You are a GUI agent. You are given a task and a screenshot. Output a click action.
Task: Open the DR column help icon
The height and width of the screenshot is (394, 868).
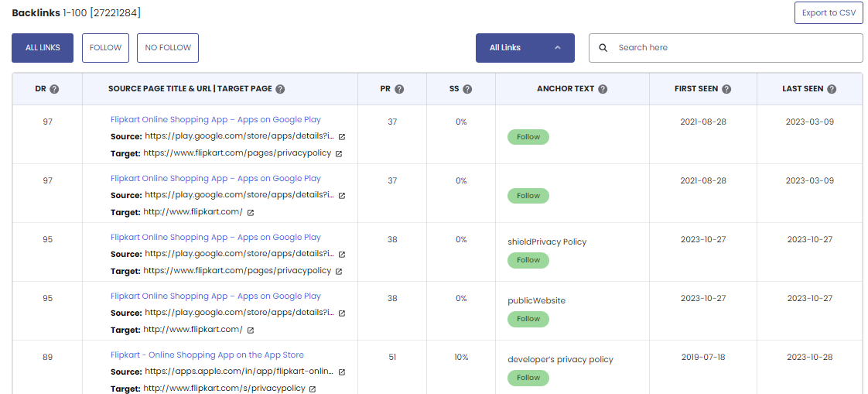tap(53, 89)
